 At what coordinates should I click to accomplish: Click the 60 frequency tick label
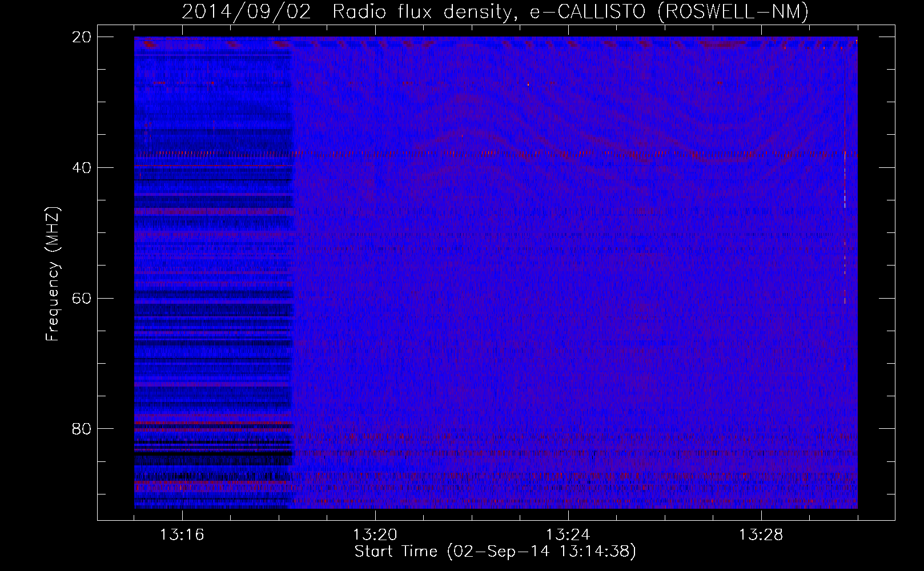(82, 298)
